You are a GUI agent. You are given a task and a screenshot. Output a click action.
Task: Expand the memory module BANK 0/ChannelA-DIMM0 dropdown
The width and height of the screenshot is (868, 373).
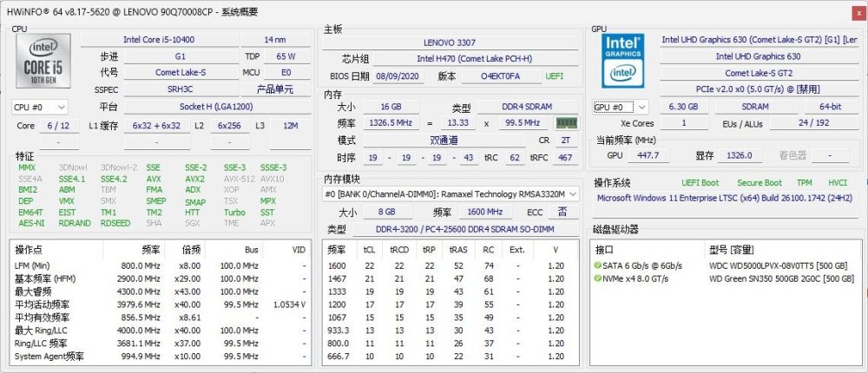pyautogui.click(x=450, y=194)
